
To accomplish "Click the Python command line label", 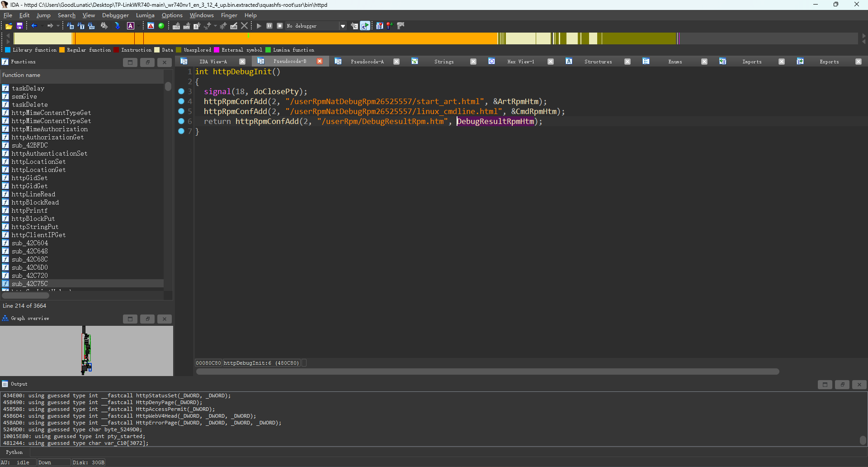I will click(x=14, y=452).
